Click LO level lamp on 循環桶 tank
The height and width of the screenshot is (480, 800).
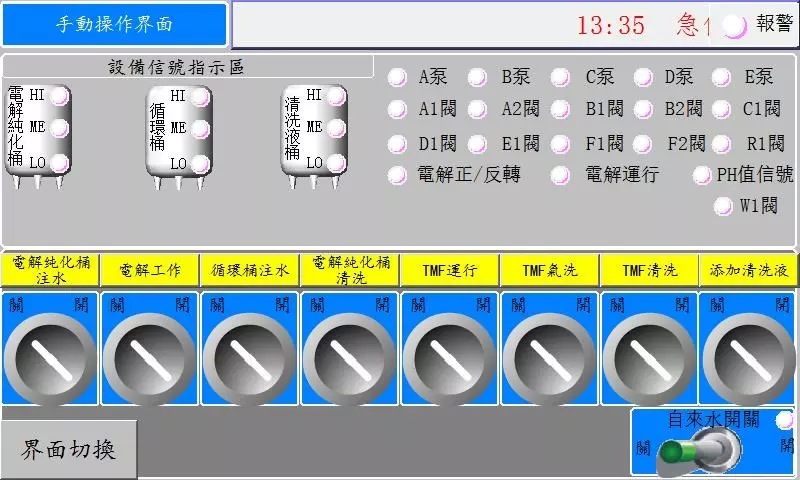[x=200, y=164]
